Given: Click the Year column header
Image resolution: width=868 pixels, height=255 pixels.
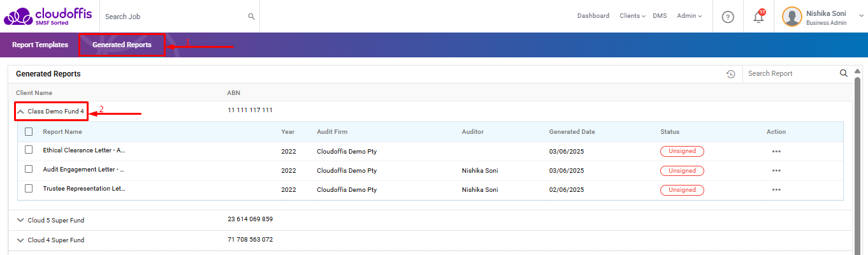Looking at the screenshot, I should (x=288, y=132).
